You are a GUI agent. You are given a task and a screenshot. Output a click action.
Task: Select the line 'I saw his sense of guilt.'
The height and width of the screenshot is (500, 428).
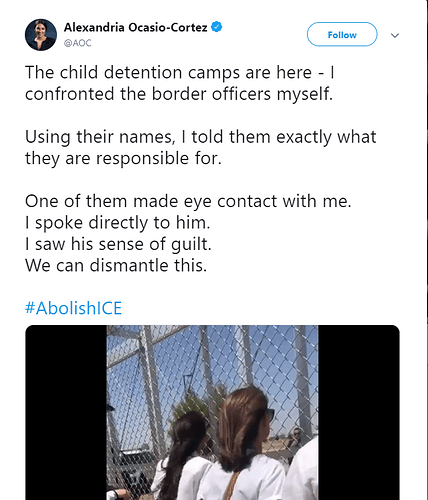[x=118, y=244]
